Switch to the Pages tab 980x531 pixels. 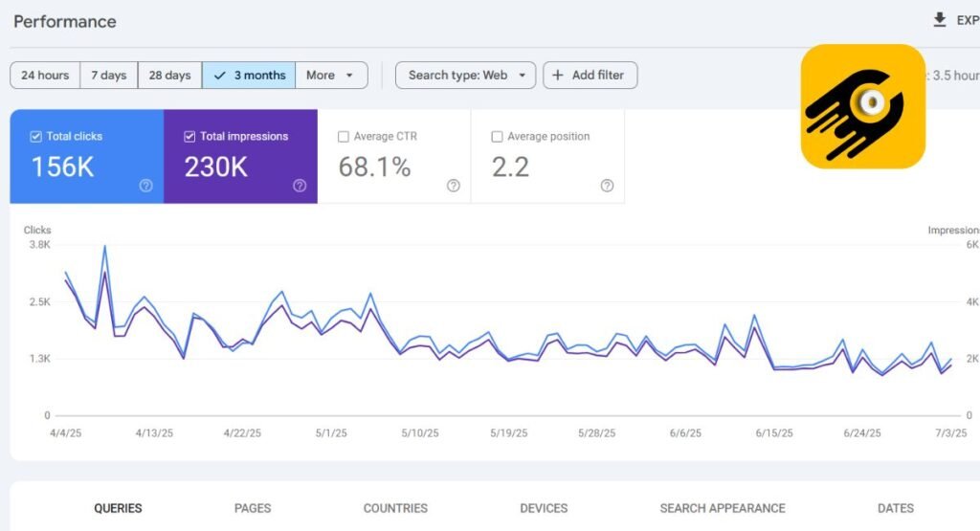click(x=253, y=508)
